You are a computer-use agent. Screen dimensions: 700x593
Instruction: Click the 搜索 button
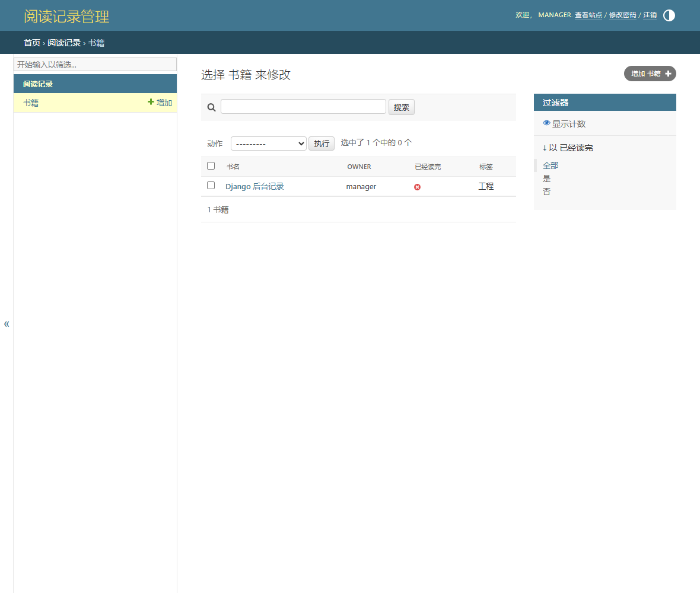pyautogui.click(x=402, y=107)
